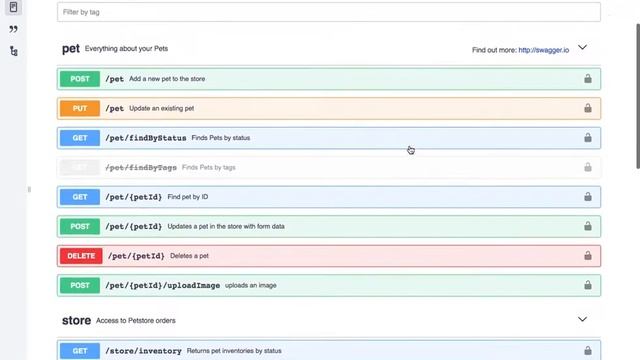Click the store section heading

tap(76, 320)
